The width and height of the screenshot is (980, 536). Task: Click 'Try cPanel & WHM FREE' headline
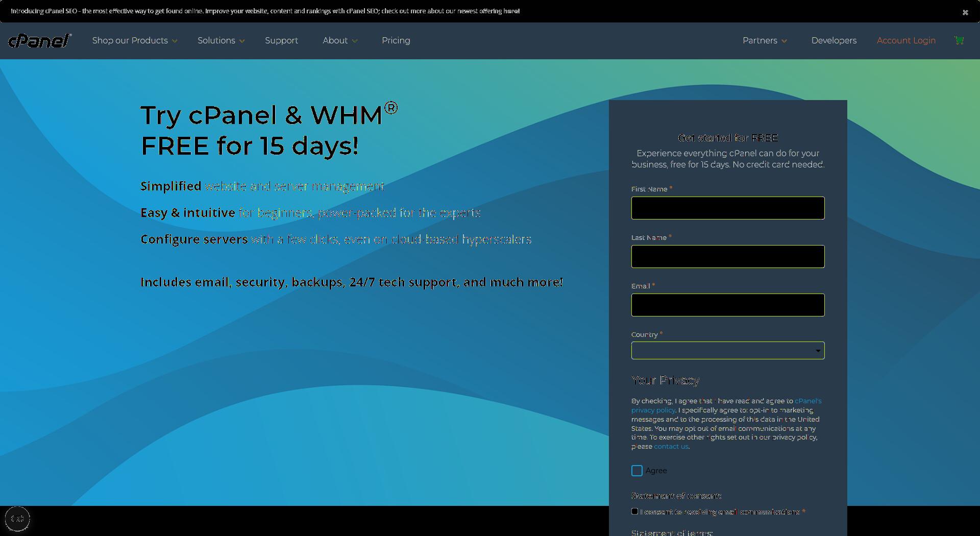(269, 130)
